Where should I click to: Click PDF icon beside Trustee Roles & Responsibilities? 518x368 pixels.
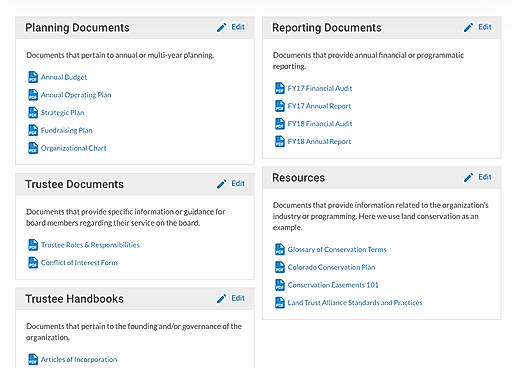33,245
